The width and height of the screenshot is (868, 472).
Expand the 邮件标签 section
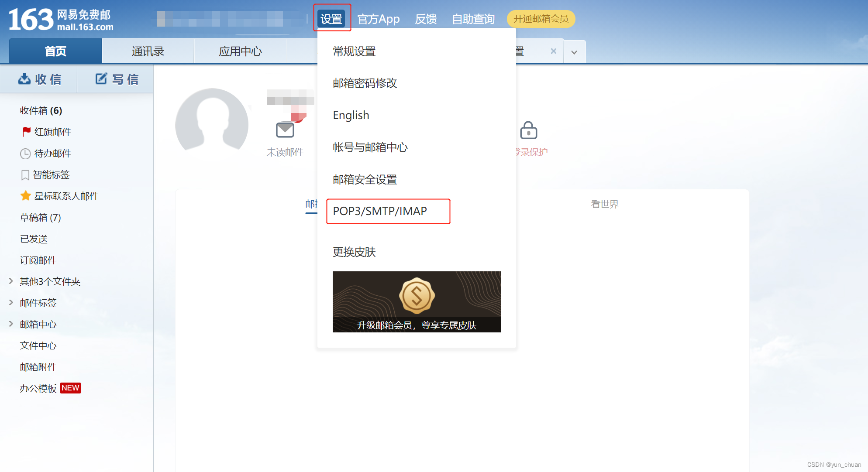pyautogui.click(x=11, y=302)
